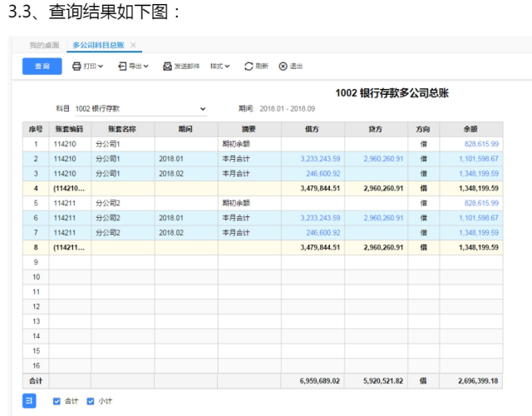Click the 余额 column header

point(470,129)
